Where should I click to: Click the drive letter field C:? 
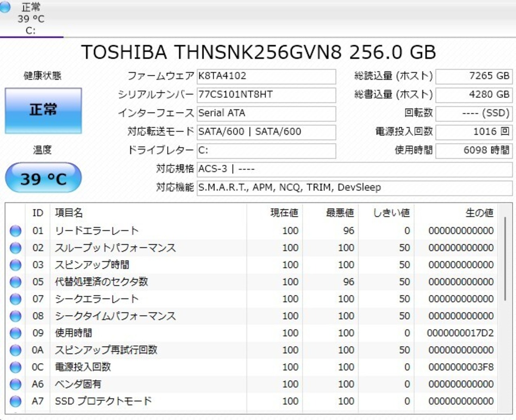pyautogui.click(x=266, y=150)
